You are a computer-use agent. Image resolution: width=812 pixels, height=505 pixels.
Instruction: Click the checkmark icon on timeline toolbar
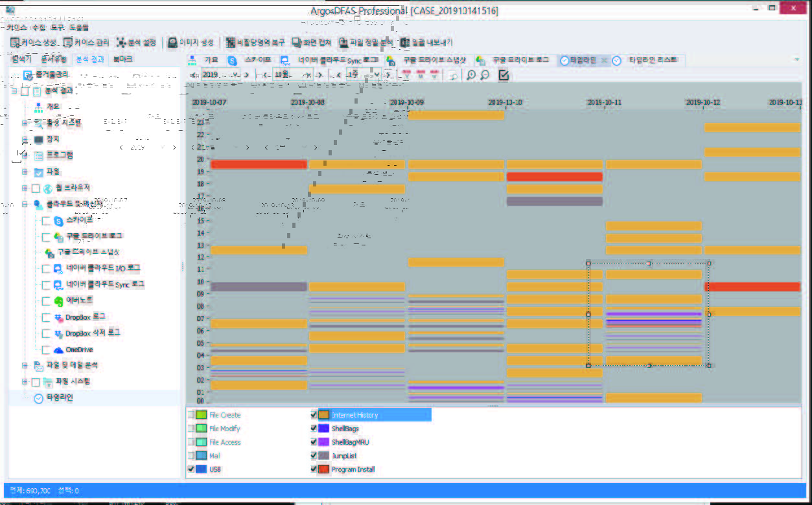pyautogui.click(x=504, y=75)
